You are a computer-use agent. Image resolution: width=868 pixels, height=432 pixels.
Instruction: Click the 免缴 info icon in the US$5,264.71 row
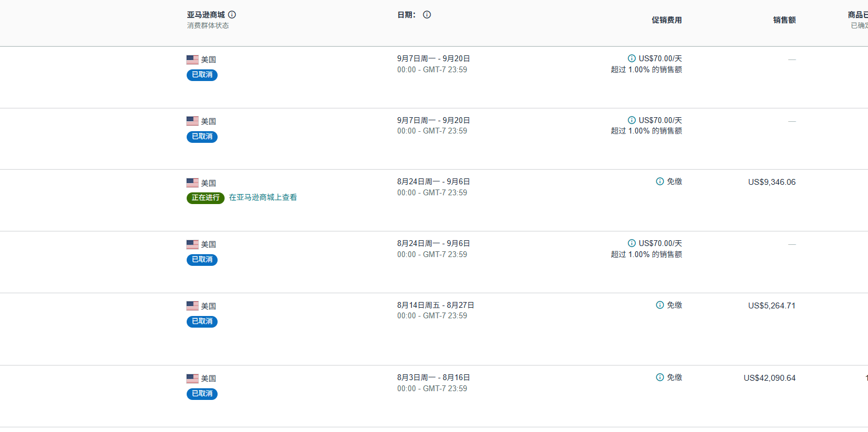coord(660,305)
